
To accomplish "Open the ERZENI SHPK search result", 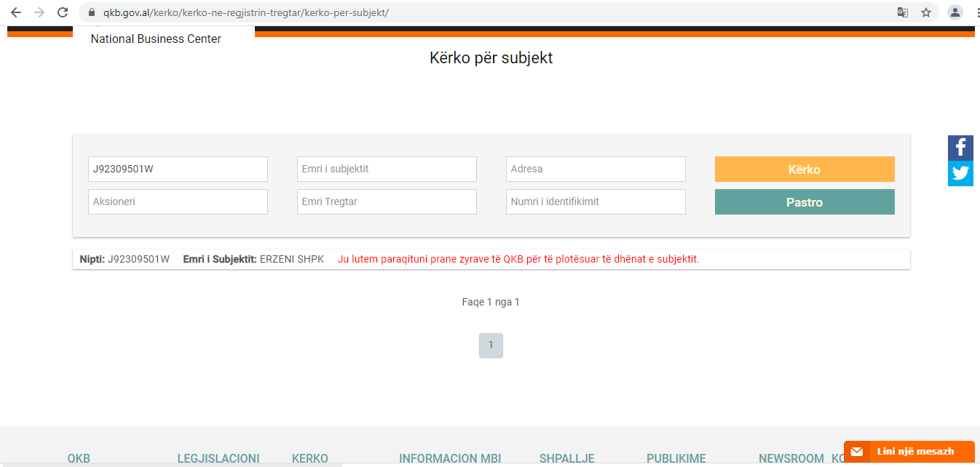I will (291, 260).
